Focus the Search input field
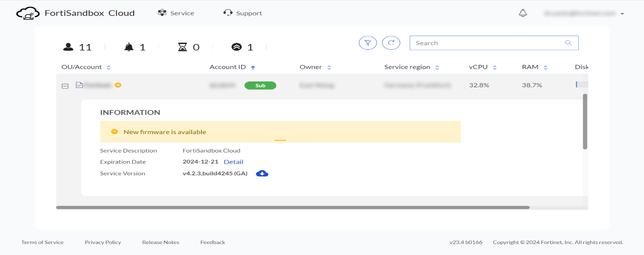Image resolution: width=644 pixels, height=255 pixels. tap(494, 43)
